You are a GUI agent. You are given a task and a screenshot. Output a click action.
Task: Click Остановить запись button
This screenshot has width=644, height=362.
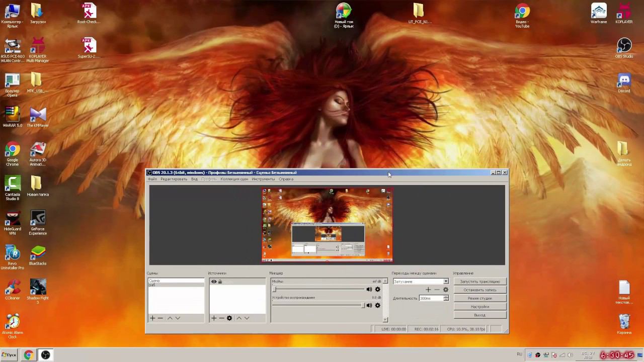click(x=480, y=290)
